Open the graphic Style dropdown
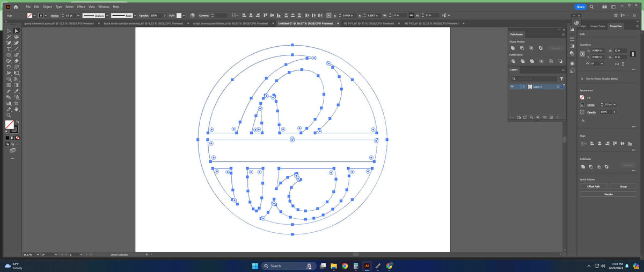The image size is (644, 272). click(184, 15)
